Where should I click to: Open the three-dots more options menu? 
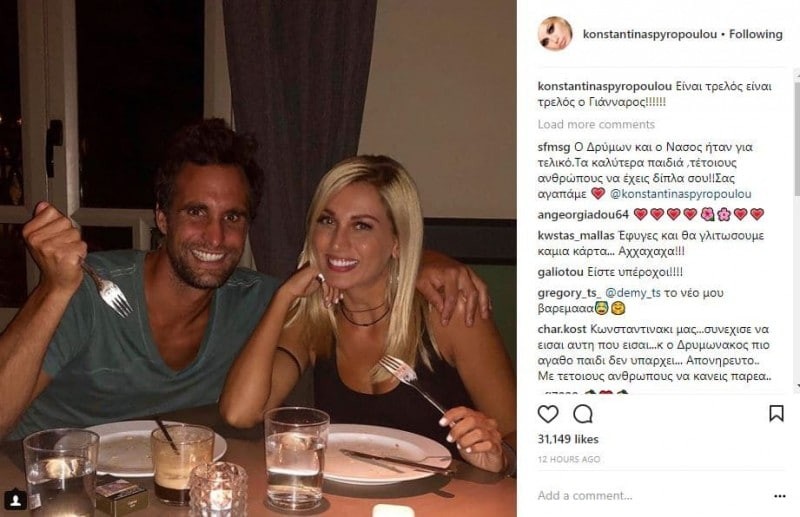(780, 496)
